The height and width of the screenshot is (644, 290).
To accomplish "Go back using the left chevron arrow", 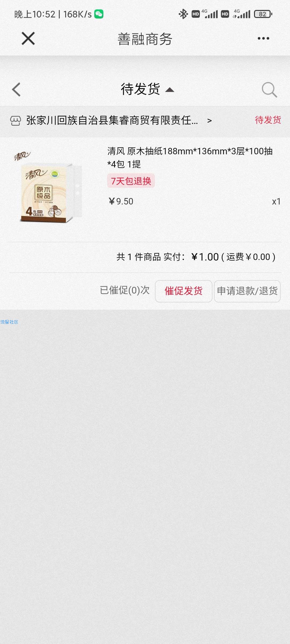I will click(16, 89).
